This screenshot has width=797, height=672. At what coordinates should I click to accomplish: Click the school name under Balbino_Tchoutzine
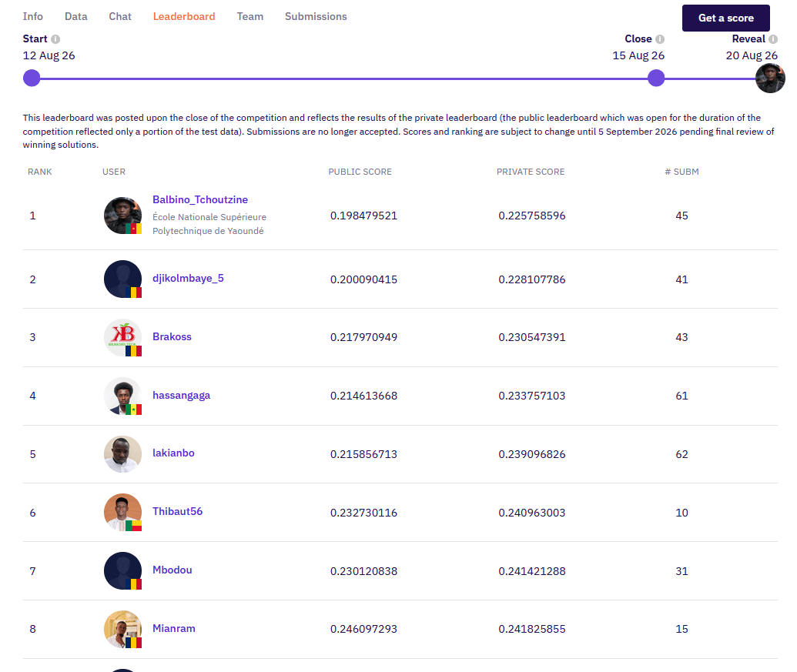[x=209, y=223]
